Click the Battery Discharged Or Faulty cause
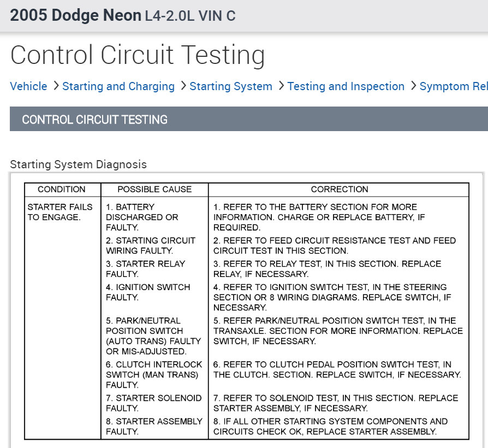488x448 pixels. pyautogui.click(x=142, y=217)
